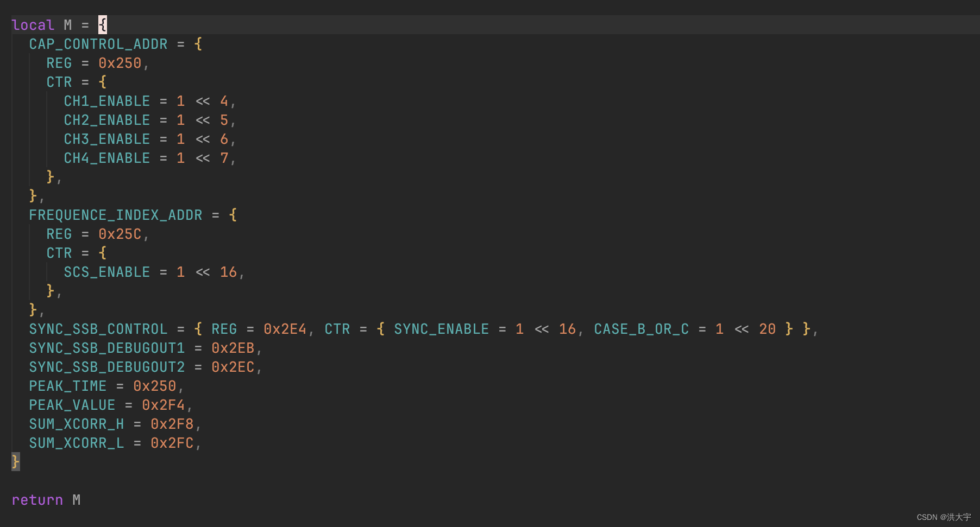980x527 pixels.
Task: Click SYNC_SSB_DEBUGOUT1 identifier
Action: coord(107,348)
